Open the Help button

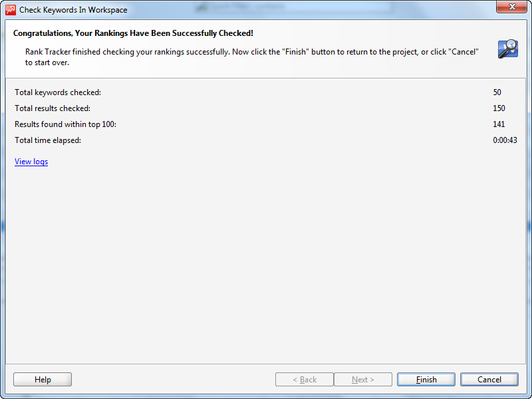[43, 379]
